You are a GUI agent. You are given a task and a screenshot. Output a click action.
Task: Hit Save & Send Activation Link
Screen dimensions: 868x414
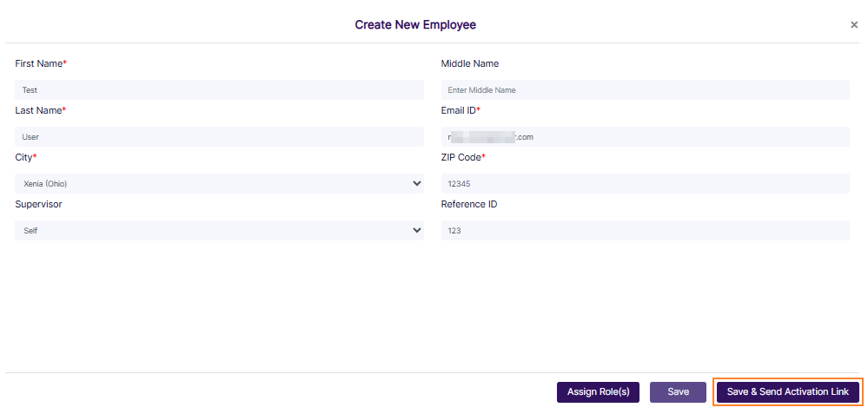point(787,392)
